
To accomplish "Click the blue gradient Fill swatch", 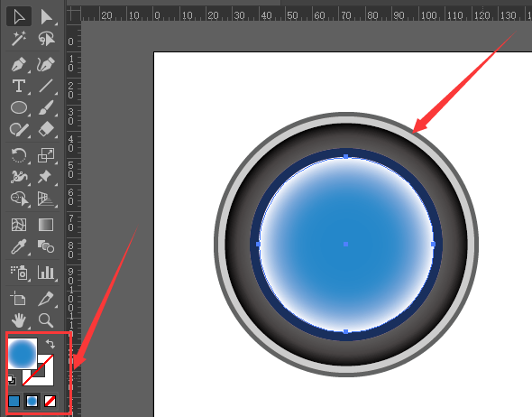I will coord(23,354).
